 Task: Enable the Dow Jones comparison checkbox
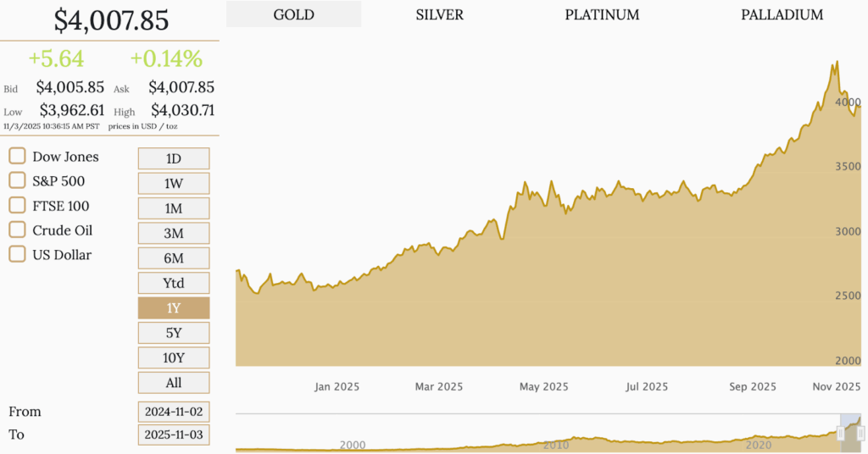pyautogui.click(x=17, y=156)
